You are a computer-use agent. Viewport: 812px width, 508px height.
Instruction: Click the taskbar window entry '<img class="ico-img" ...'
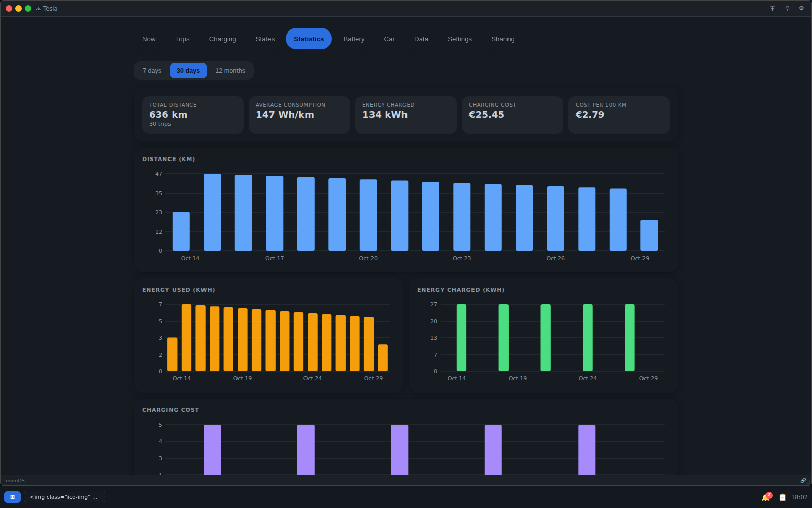click(64, 497)
